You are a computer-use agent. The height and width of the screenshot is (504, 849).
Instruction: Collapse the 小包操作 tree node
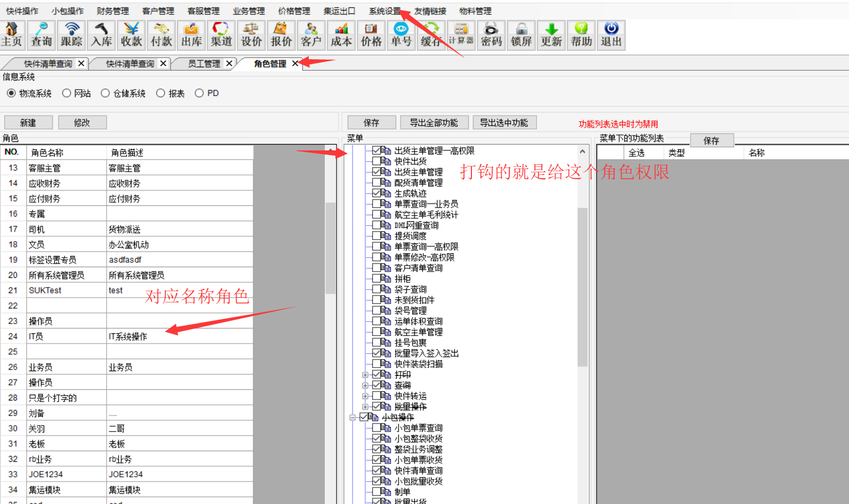[x=353, y=418]
